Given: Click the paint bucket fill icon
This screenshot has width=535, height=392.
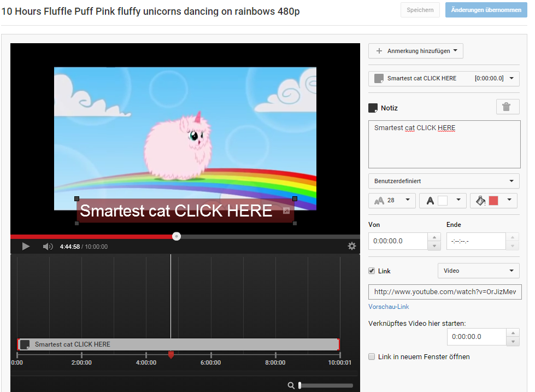Looking at the screenshot, I should [x=481, y=201].
